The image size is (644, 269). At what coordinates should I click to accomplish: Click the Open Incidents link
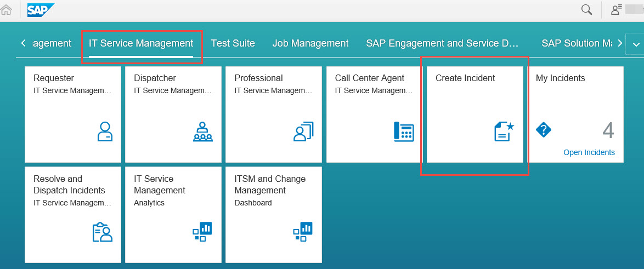coord(589,152)
